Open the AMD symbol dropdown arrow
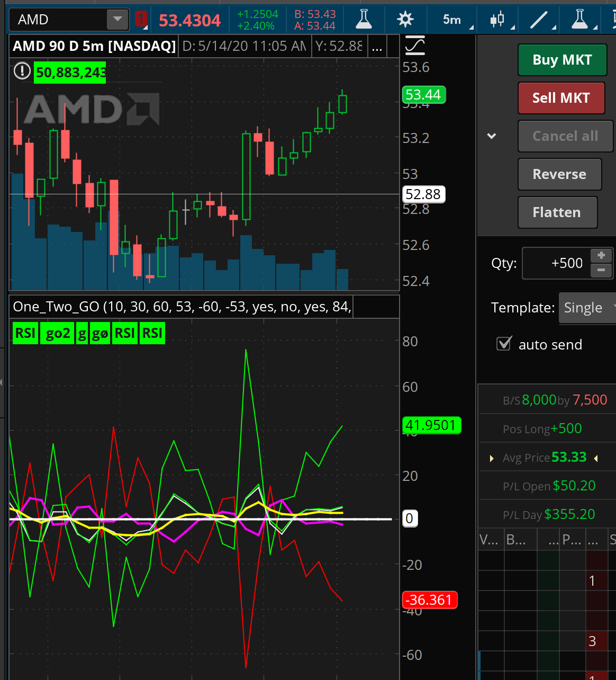The height and width of the screenshot is (680, 616). point(117,20)
